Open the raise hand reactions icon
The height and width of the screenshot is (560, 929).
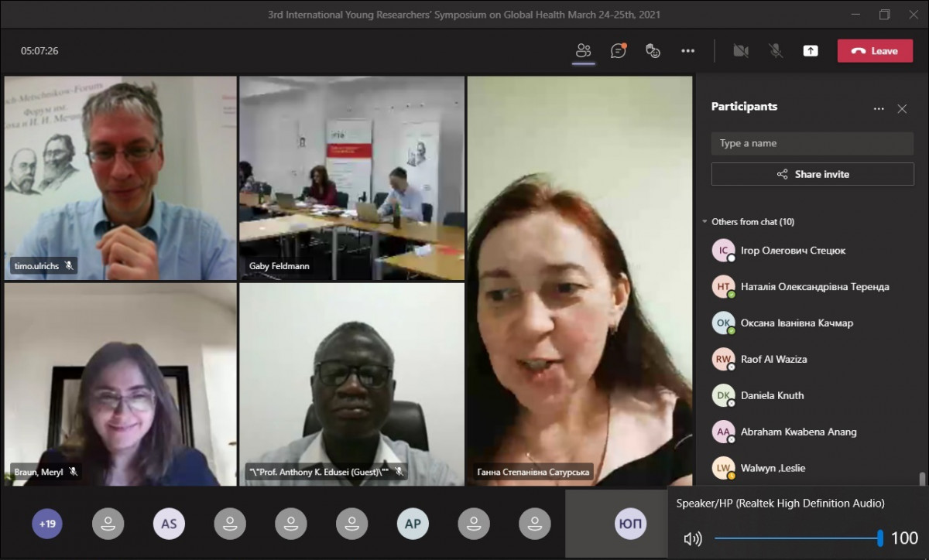coord(653,51)
